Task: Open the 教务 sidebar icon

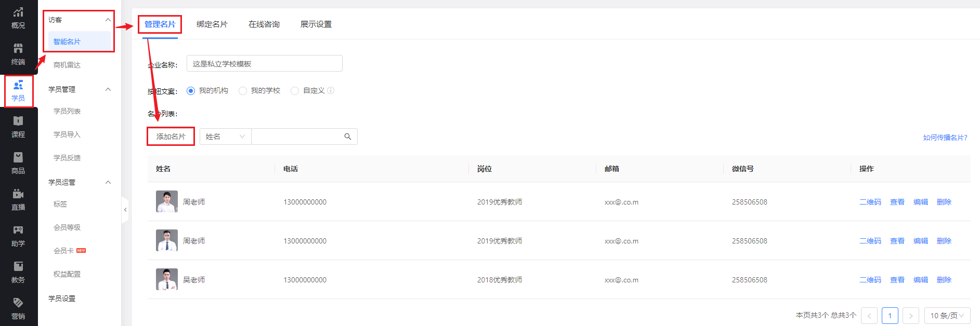Action: click(18, 273)
